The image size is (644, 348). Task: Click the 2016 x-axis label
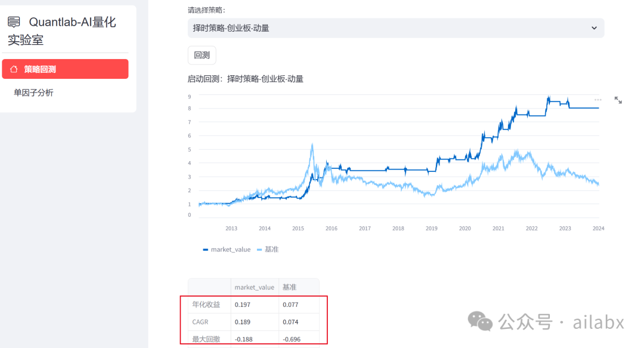click(332, 228)
